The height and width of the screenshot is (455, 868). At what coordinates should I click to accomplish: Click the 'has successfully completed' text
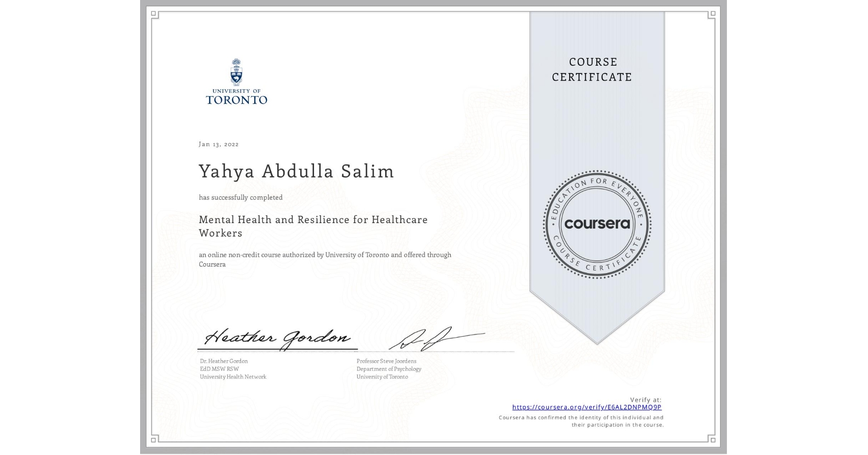point(241,197)
